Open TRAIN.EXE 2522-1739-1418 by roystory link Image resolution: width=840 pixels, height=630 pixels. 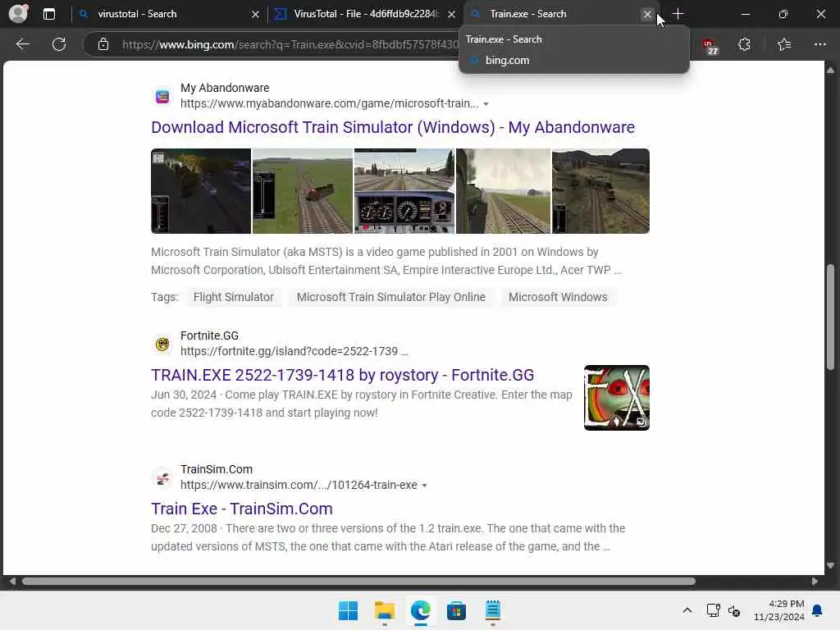(x=342, y=375)
